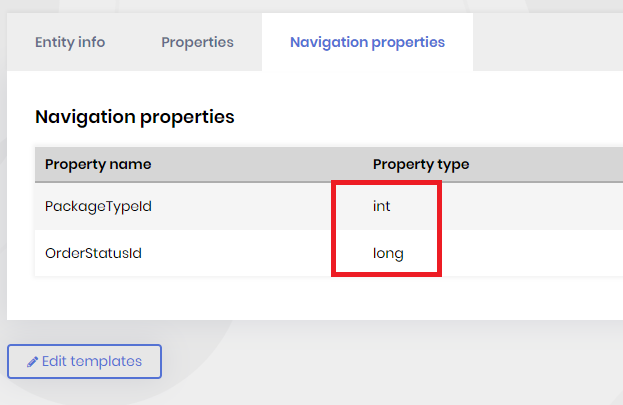Click the blank area right of the long value

point(530,253)
